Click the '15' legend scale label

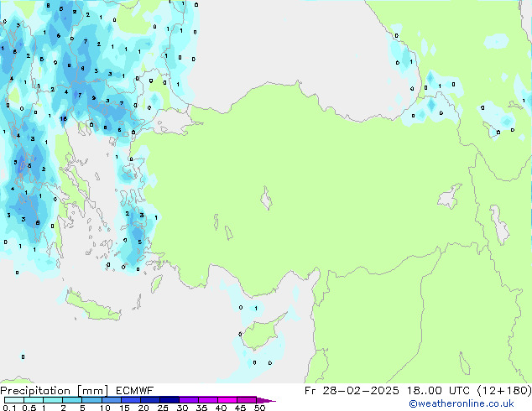[x=124, y=408]
